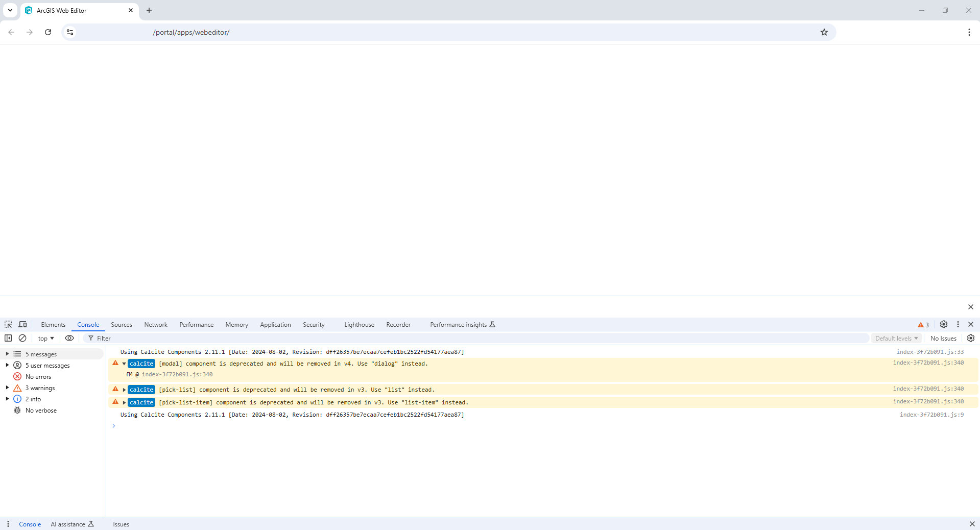
Task: Expand the pick-list deprecation warning
Action: click(124, 390)
